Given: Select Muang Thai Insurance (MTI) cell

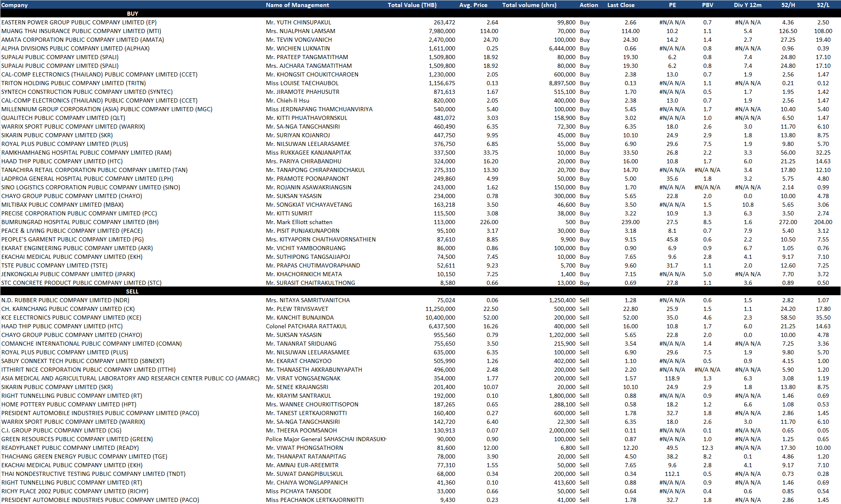Looking at the screenshot, I should 81,31.
